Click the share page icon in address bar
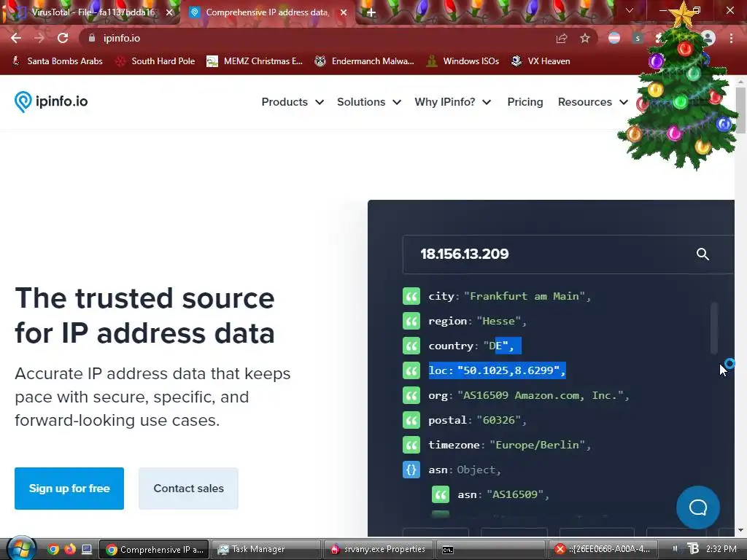 point(562,38)
